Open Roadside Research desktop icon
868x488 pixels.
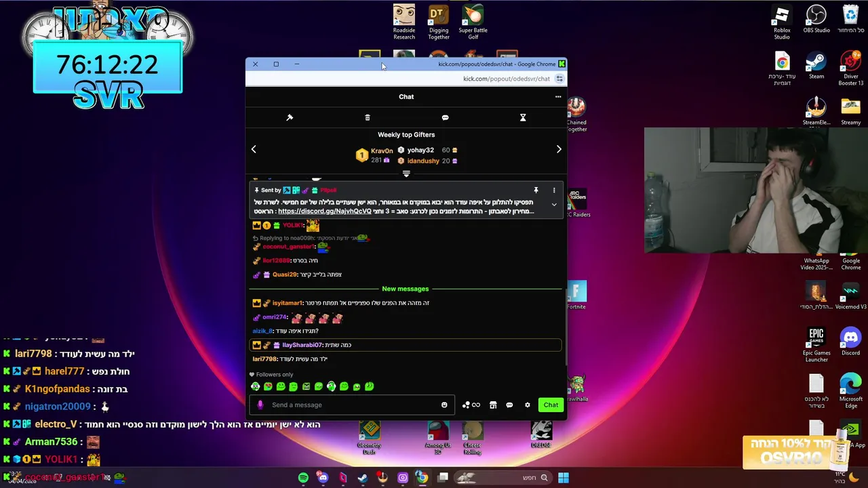coord(404,22)
